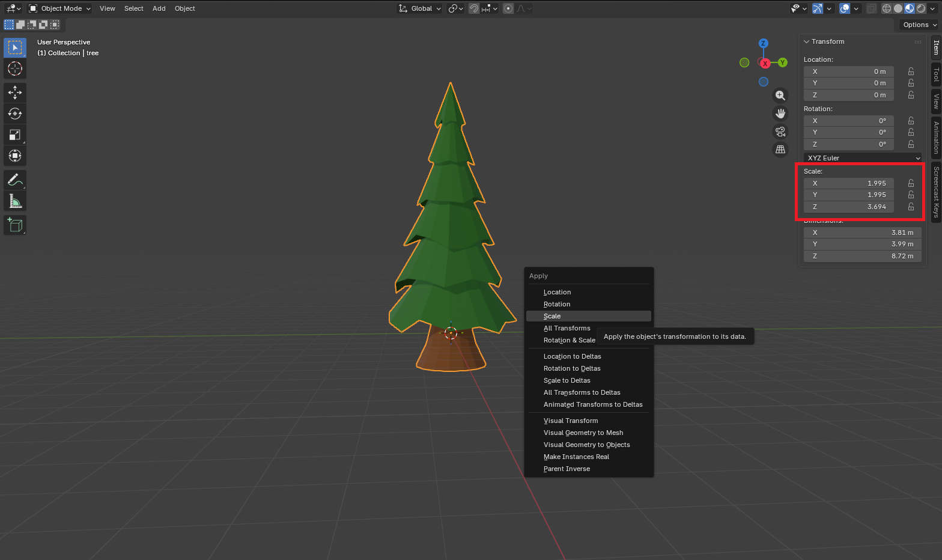The width and height of the screenshot is (942, 560).
Task: Choose Scale in the Apply menu
Action: [x=552, y=316]
